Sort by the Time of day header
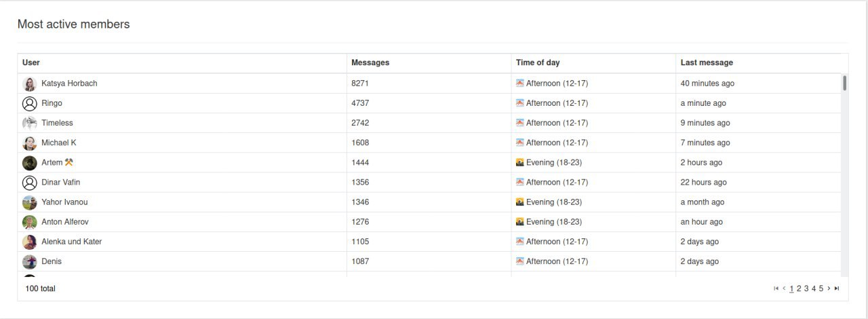This screenshot has width=868, height=319. 538,62
